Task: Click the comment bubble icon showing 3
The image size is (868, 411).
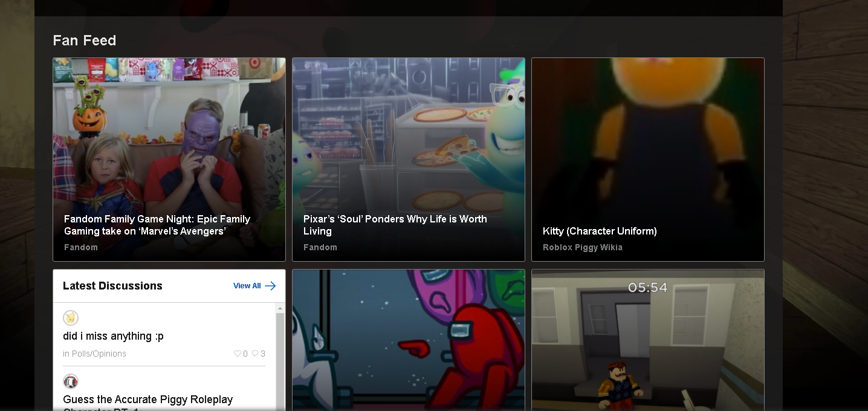Action: pos(255,354)
